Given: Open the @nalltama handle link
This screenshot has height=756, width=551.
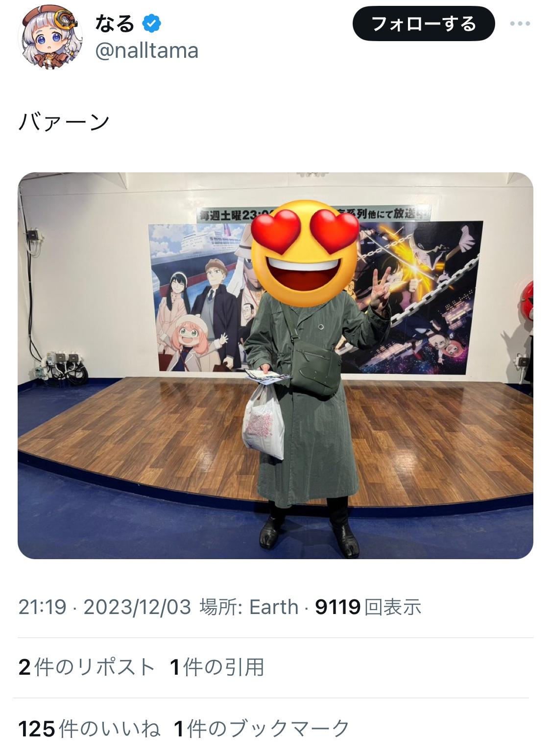Looking at the screenshot, I should pos(146,50).
